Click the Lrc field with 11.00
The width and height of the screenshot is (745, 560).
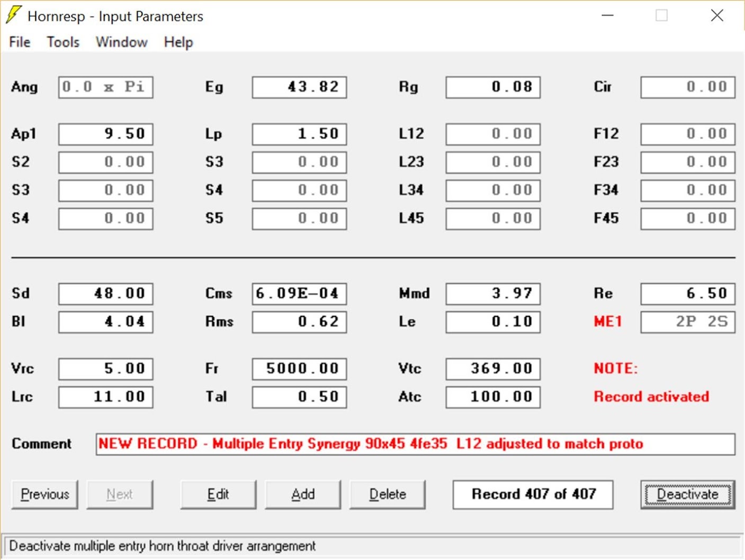106,397
